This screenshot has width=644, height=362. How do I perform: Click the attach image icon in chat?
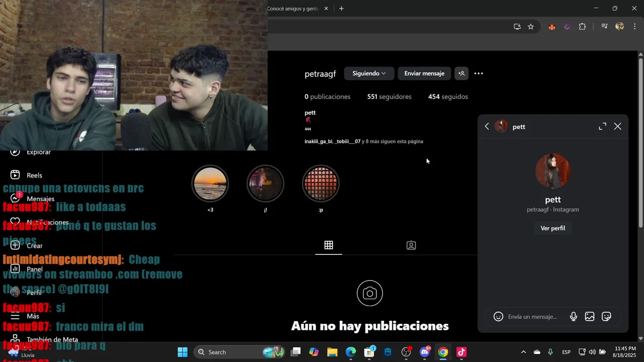(x=590, y=317)
